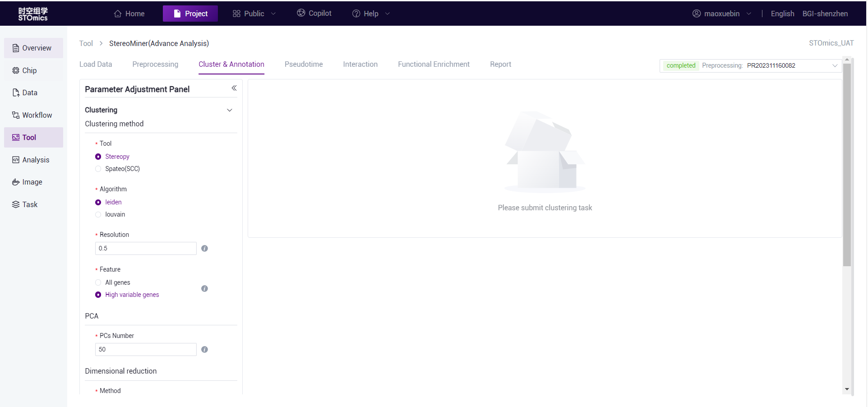This screenshot has height=407, width=868.
Task: Click the Resolution info icon
Action: (204, 248)
